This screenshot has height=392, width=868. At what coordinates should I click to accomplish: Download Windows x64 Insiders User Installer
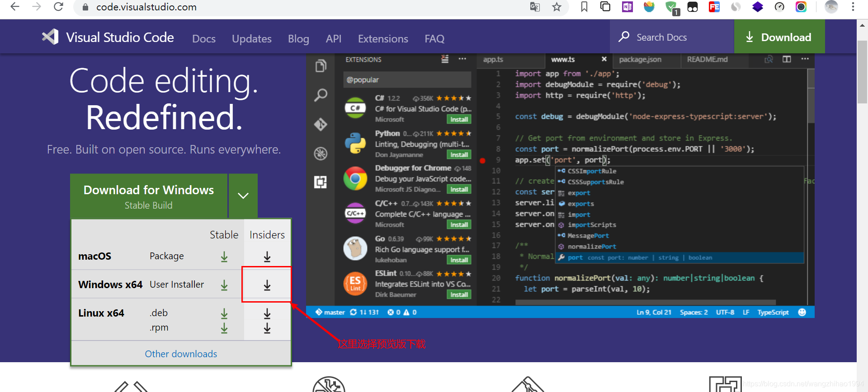coord(267,285)
